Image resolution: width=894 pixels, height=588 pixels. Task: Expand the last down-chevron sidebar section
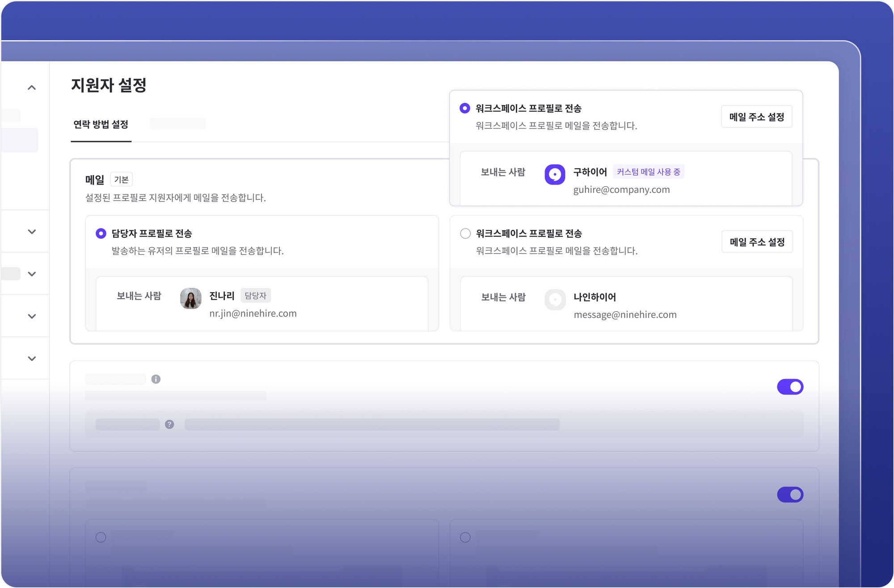click(x=32, y=358)
